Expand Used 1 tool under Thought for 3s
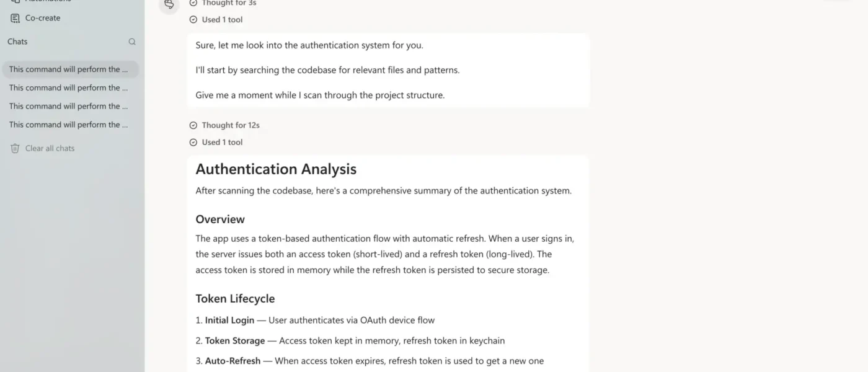This screenshot has height=372, width=868. 216,19
